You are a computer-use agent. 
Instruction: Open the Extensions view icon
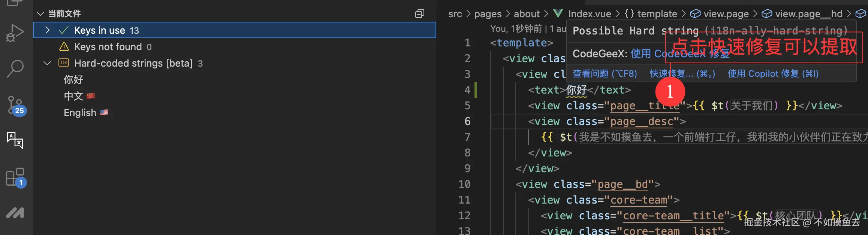[15, 177]
